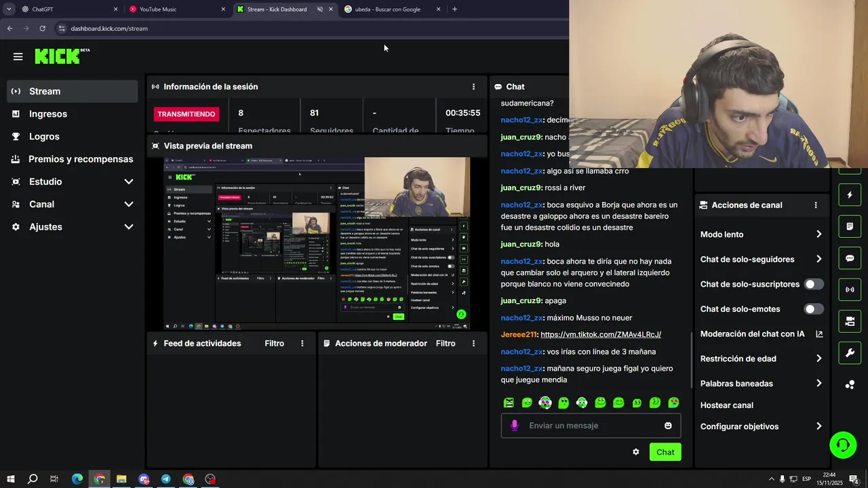This screenshot has height=488, width=868.
Task: Open options menu for Información de la sesión
Action: tap(473, 87)
